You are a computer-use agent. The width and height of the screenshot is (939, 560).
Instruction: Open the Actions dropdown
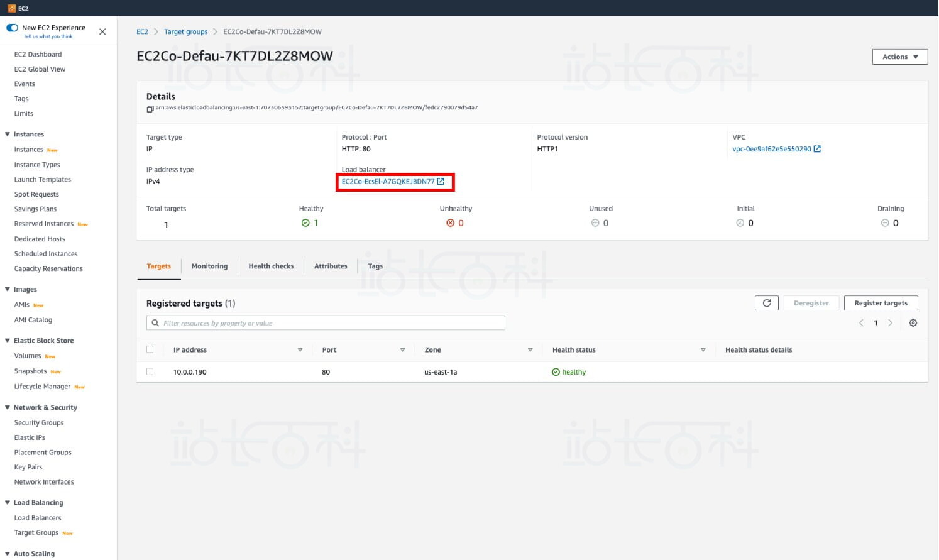point(900,57)
